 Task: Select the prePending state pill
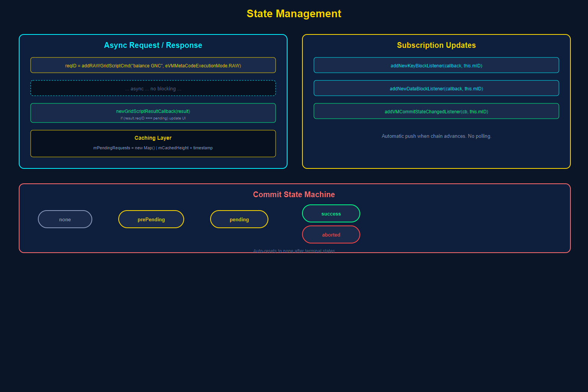[151, 219]
